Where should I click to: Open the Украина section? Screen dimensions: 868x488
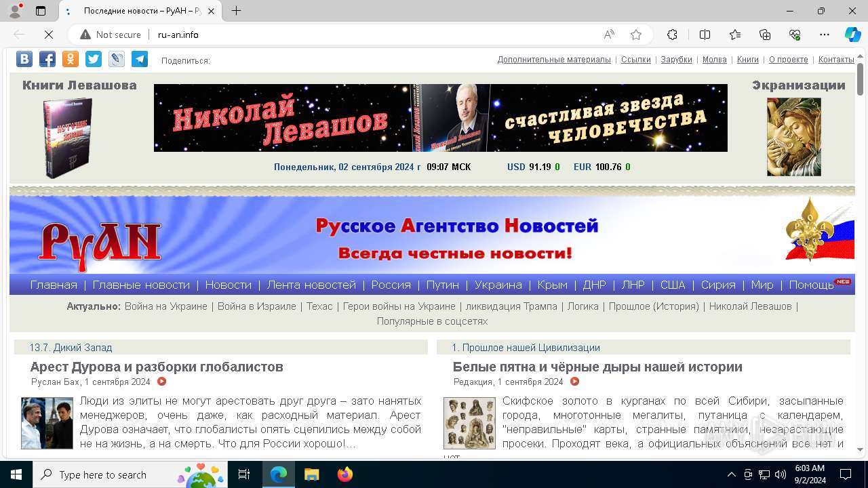click(498, 285)
